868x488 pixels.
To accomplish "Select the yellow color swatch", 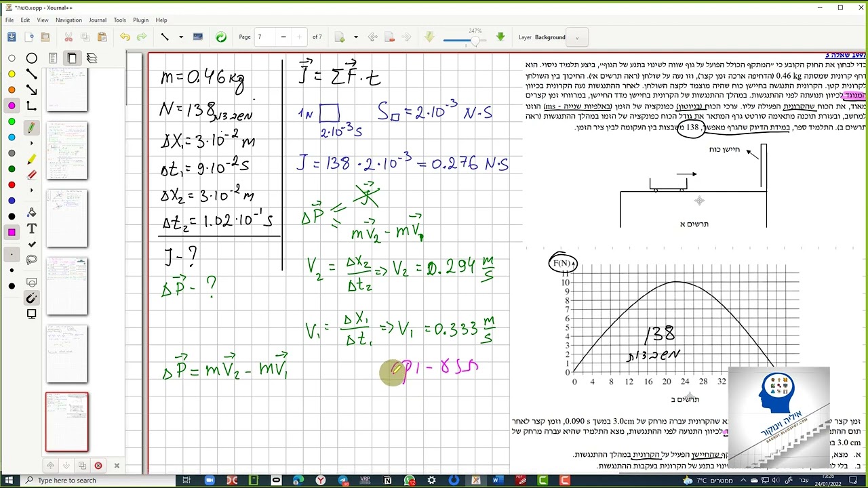I will [12, 74].
